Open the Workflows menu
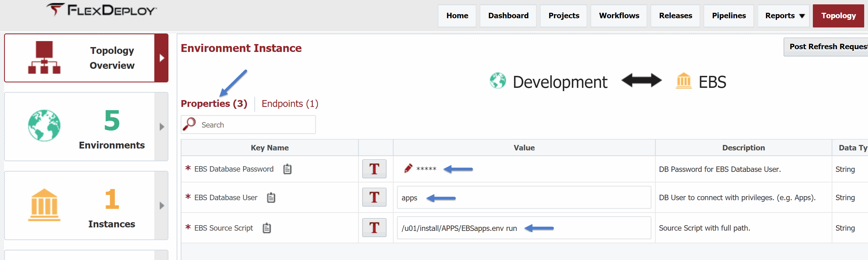 (619, 16)
